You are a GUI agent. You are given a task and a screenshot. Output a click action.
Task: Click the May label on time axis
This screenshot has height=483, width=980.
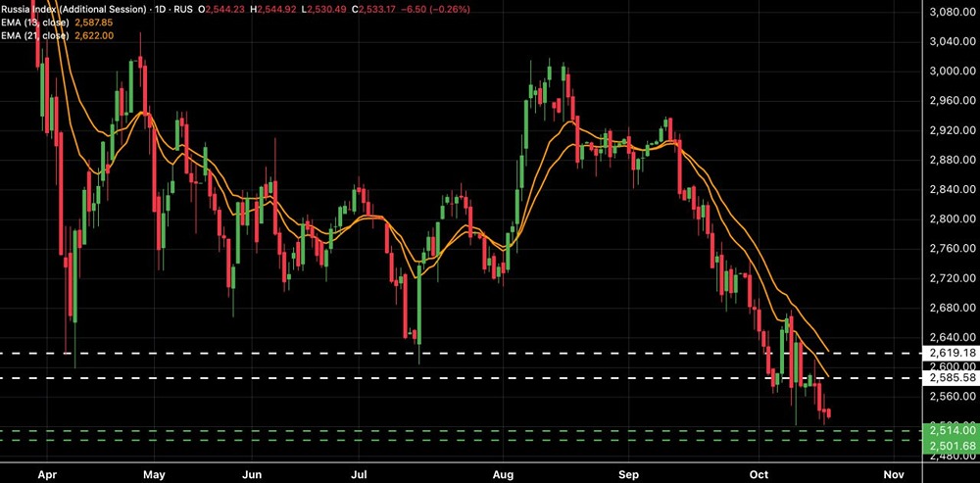[154, 475]
